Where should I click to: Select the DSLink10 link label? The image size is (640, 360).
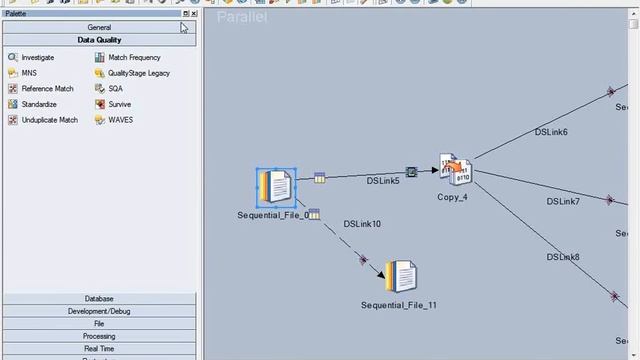point(362,224)
